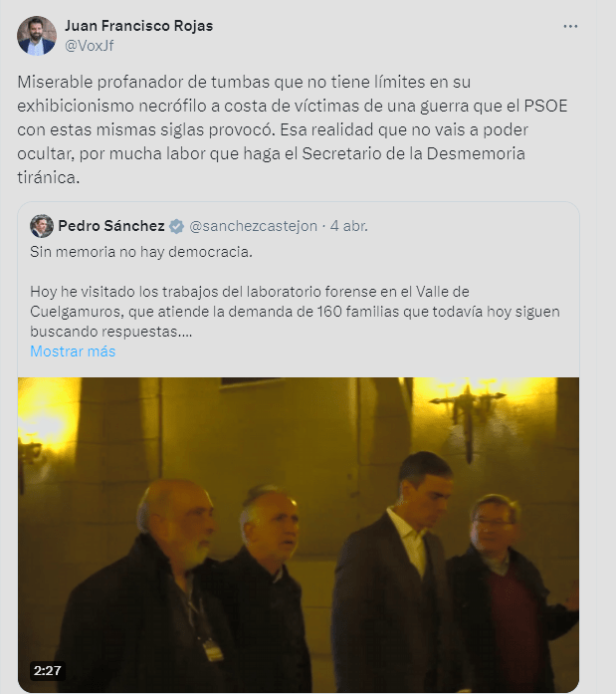Open the @sanchezcastejon handle

tap(254, 226)
